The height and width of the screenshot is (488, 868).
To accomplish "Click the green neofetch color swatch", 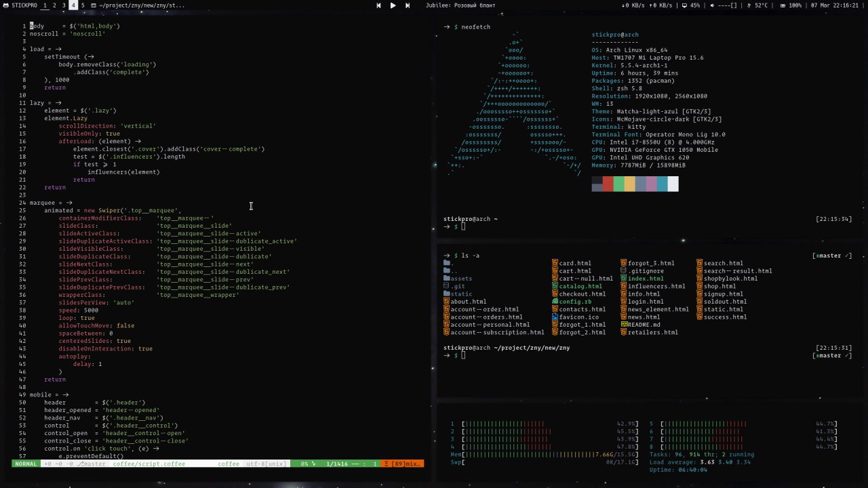I will click(x=618, y=184).
